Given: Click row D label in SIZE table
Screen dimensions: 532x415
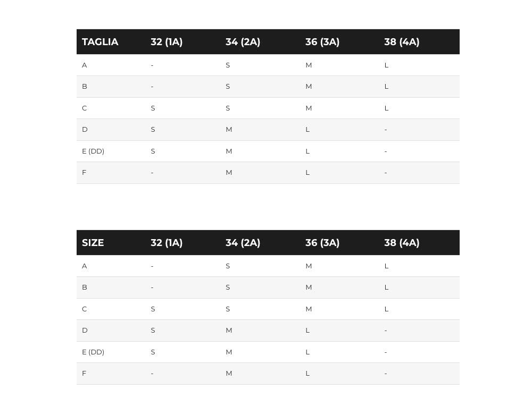Looking at the screenshot, I should click(x=85, y=331).
